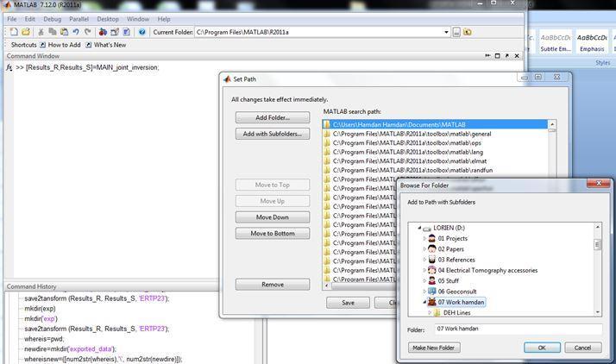The width and height of the screenshot is (616, 364).
Task: Collapse the LORIEN (D:) drive node
Action: coord(419,228)
